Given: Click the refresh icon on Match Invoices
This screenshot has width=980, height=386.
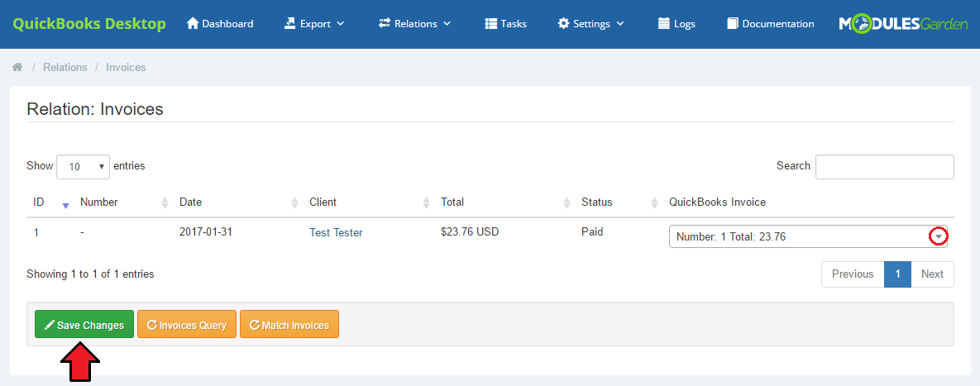Looking at the screenshot, I should (255, 326).
